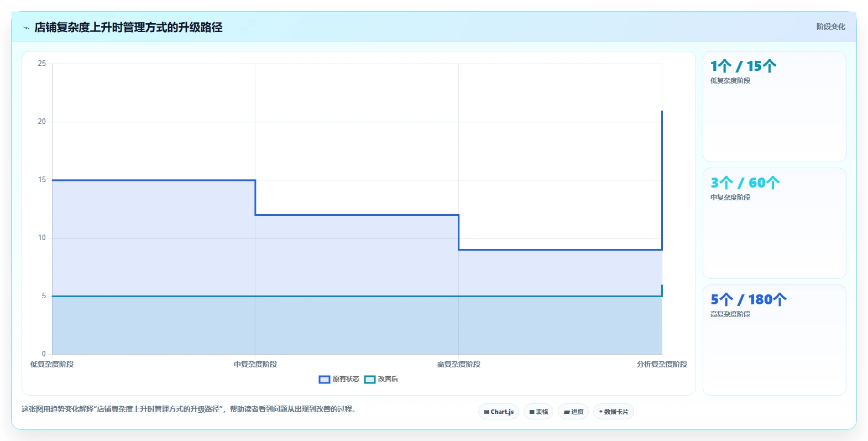Click the 进度 tag
This screenshot has width=868, height=441.
click(573, 412)
